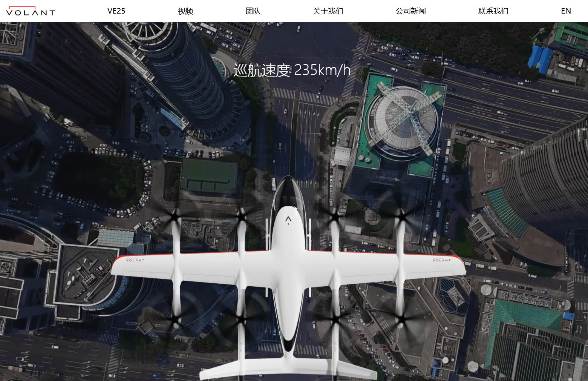Click the outermost rear-left propeller hub

click(x=175, y=320)
